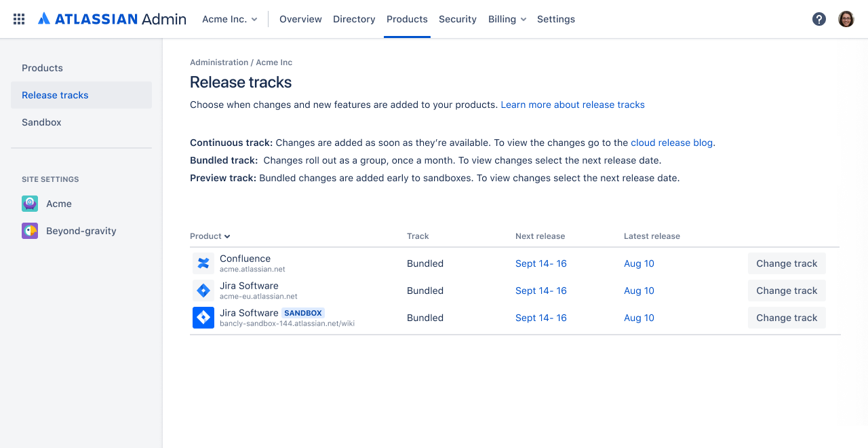
Task: Click the Confluence product icon
Action: [203, 263]
